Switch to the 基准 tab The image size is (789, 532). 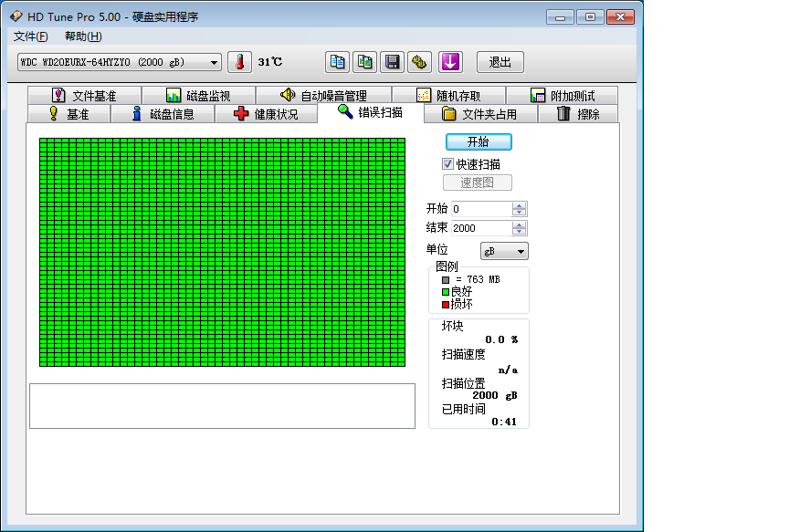coord(68,114)
